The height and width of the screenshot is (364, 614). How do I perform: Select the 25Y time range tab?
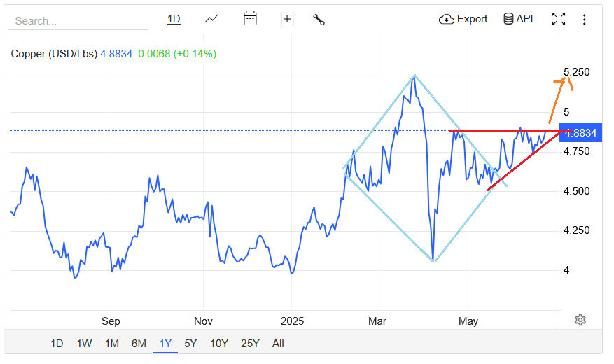pyautogui.click(x=250, y=344)
